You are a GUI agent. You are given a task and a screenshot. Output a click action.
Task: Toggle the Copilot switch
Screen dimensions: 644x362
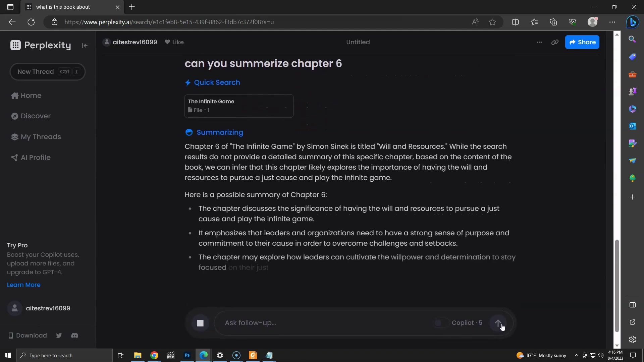441,323
